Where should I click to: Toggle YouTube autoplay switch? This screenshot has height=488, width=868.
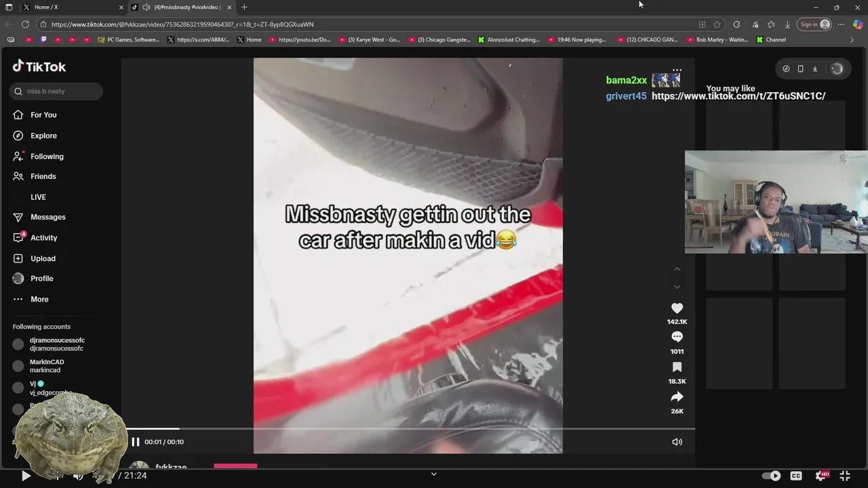tap(771, 476)
